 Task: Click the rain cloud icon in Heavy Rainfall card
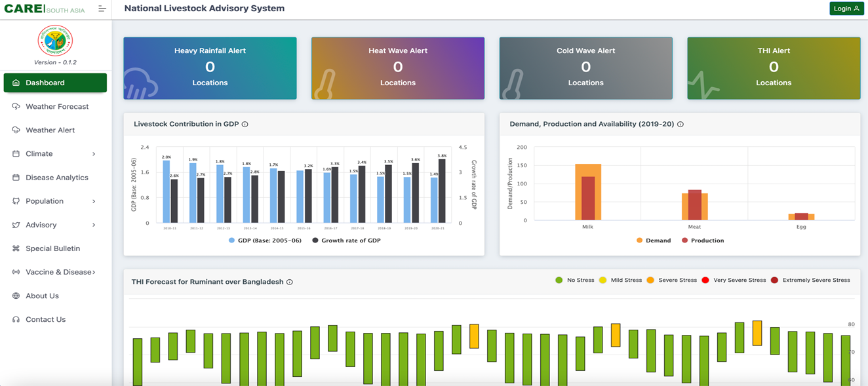[140, 83]
